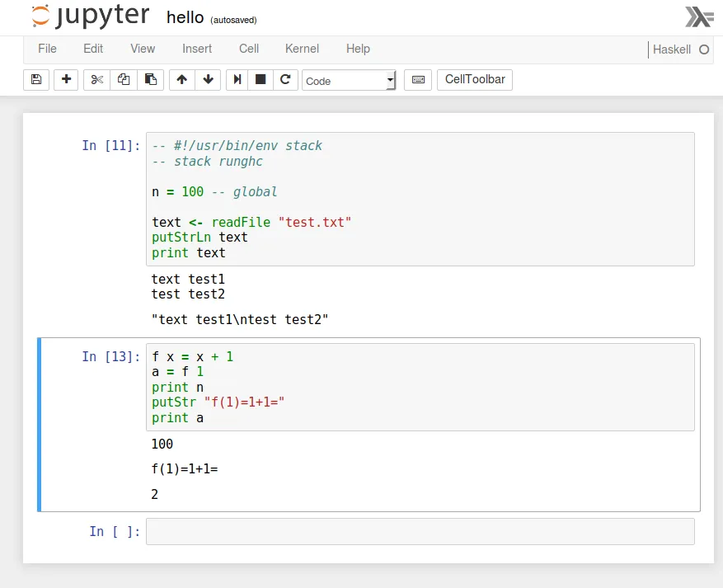
Task: Click the print a code line
Action: point(177,418)
